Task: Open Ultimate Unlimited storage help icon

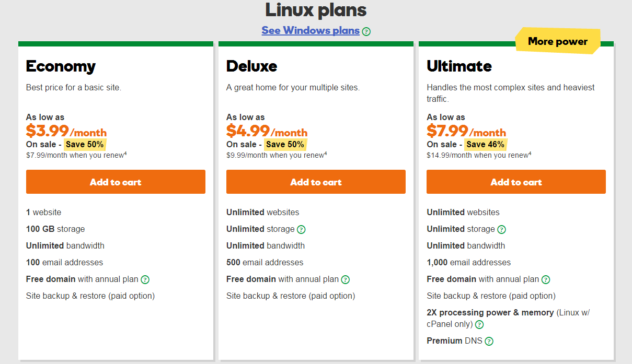Action: tap(501, 229)
